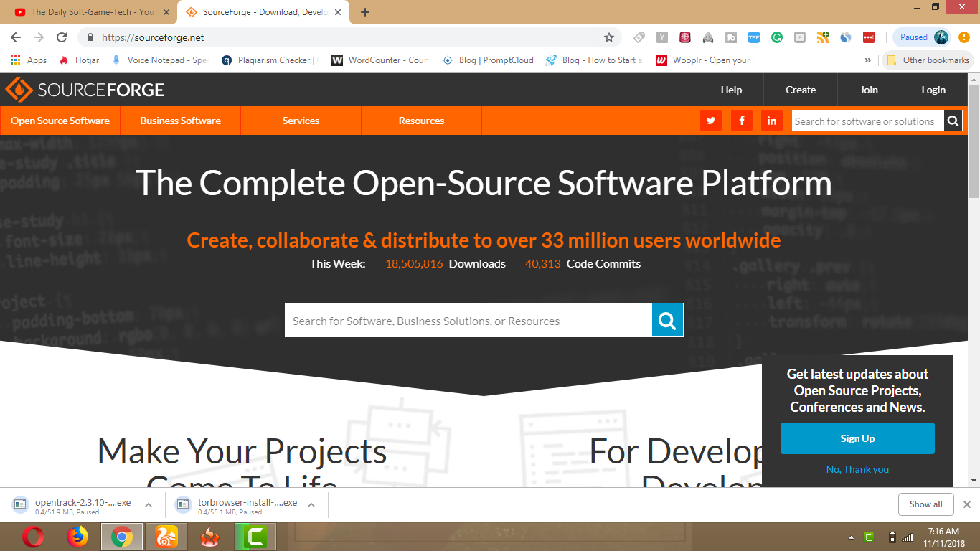Open the Camtasia tray icon

click(870, 536)
